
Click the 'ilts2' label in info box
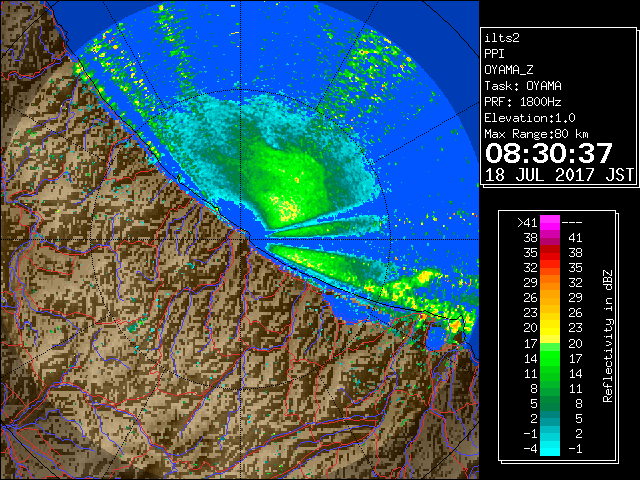point(502,38)
